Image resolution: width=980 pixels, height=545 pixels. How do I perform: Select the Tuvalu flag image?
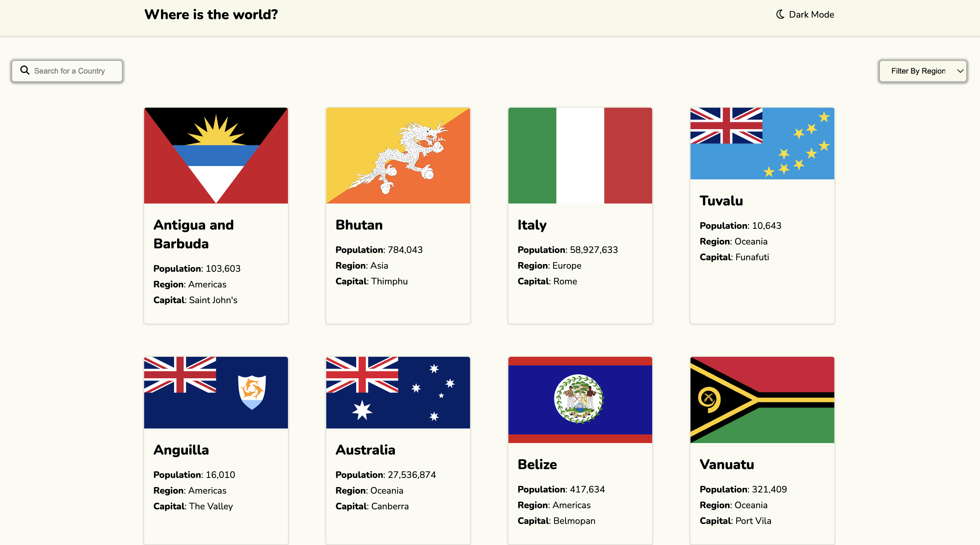tap(762, 143)
